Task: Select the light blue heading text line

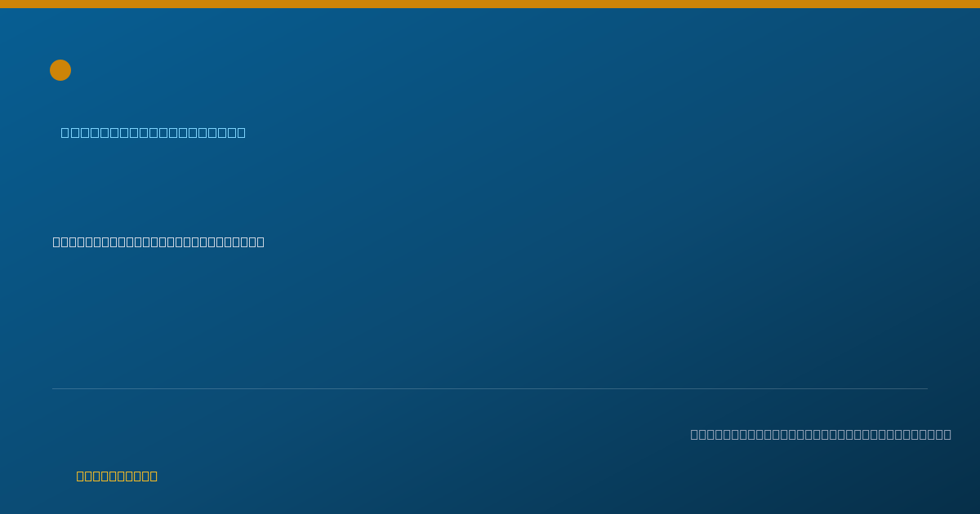Action: point(153,132)
